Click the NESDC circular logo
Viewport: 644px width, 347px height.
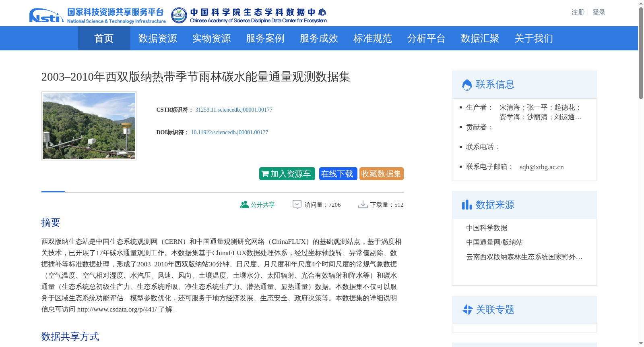coord(179,15)
